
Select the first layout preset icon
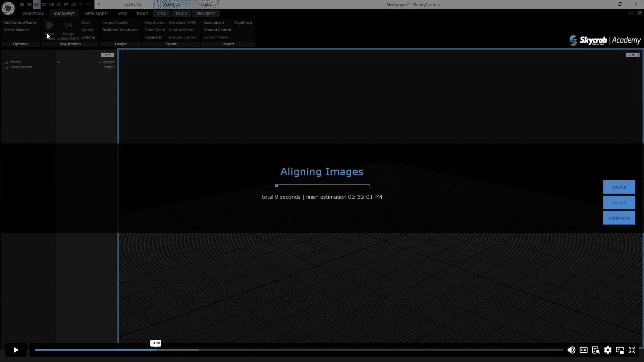(x=22, y=4)
